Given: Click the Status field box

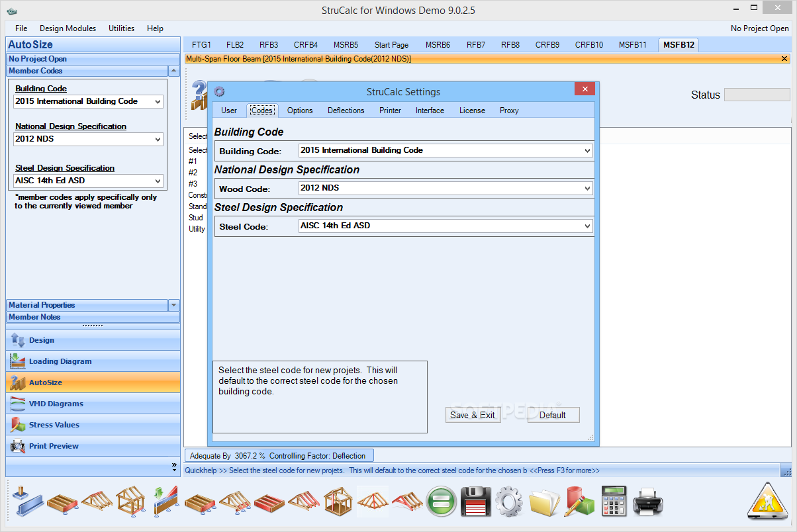Looking at the screenshot, I should pos(757,95).
